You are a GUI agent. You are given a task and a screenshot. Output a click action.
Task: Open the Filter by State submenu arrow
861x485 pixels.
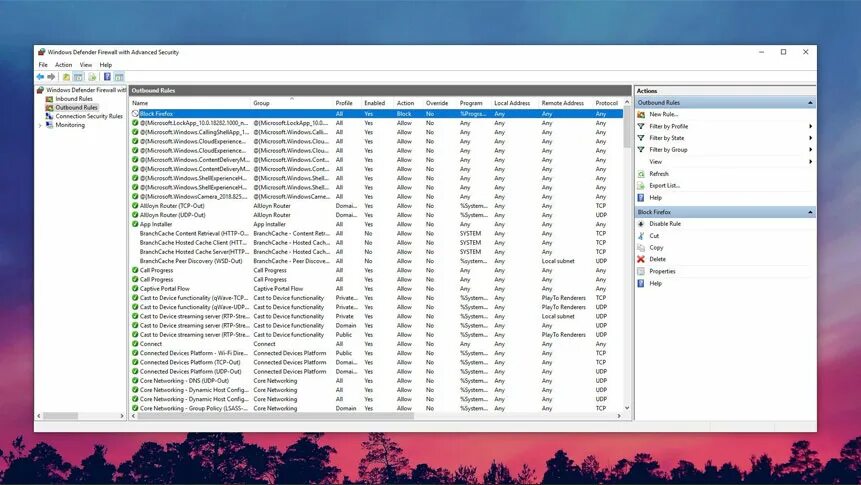click(x=810, y=138)
